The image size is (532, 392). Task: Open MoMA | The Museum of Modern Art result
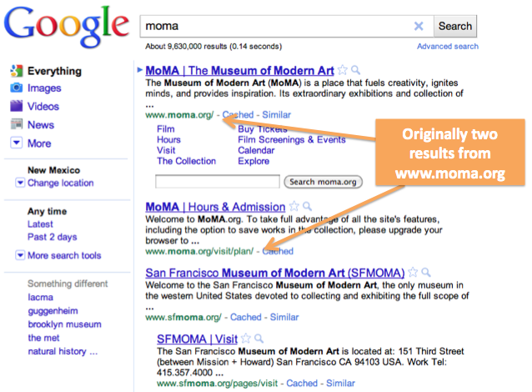tap(240, 71)
